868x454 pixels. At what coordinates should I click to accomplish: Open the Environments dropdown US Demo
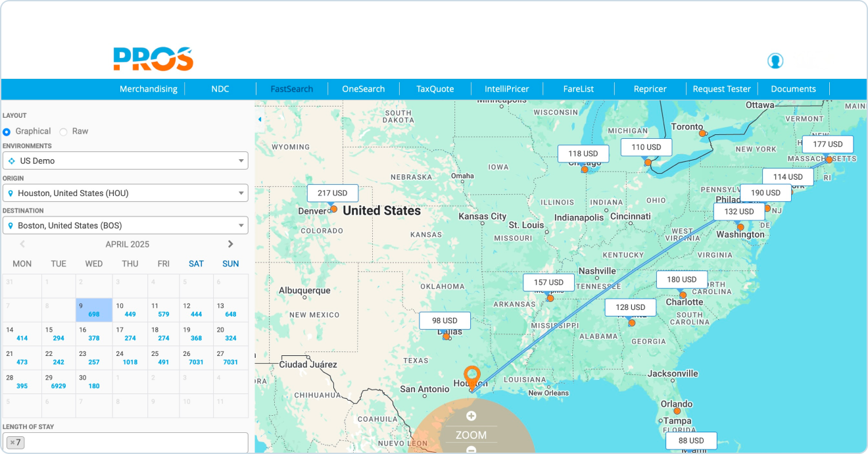coord(125,161)
